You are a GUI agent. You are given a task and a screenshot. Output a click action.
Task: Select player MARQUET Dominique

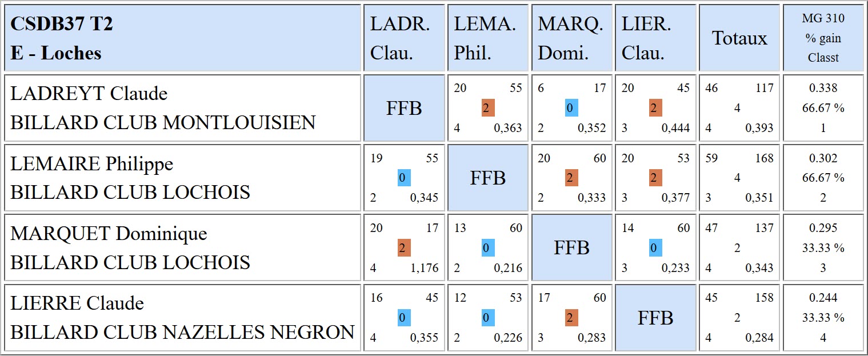click(109, 234)
